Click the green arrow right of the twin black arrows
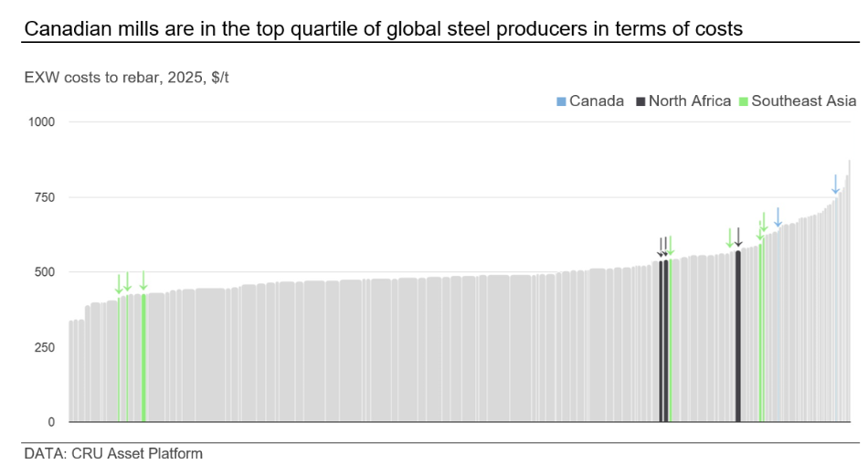 [x=671, y=245]
